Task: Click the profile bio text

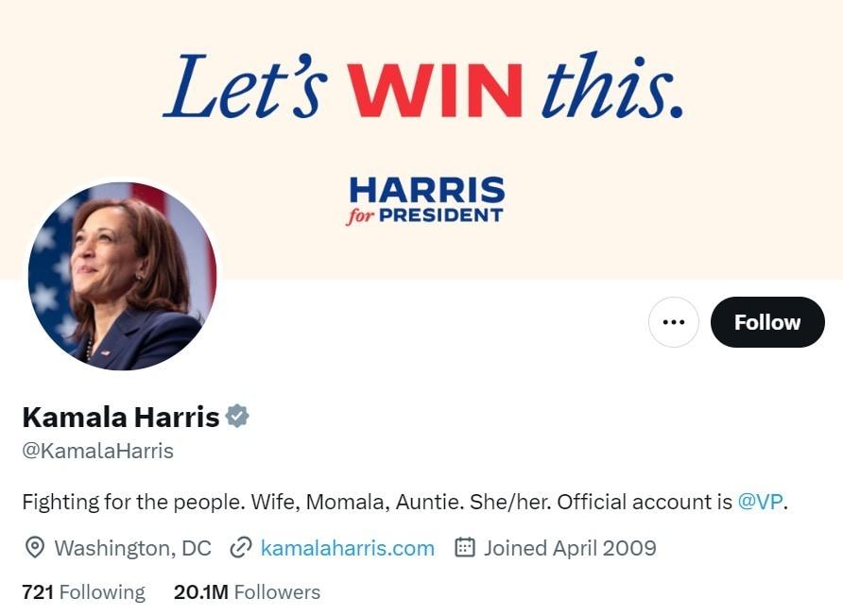Action: click(404, 502)
